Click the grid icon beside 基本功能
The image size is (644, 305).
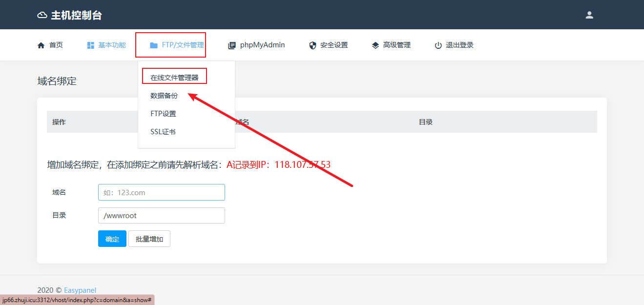click(90, 45)
